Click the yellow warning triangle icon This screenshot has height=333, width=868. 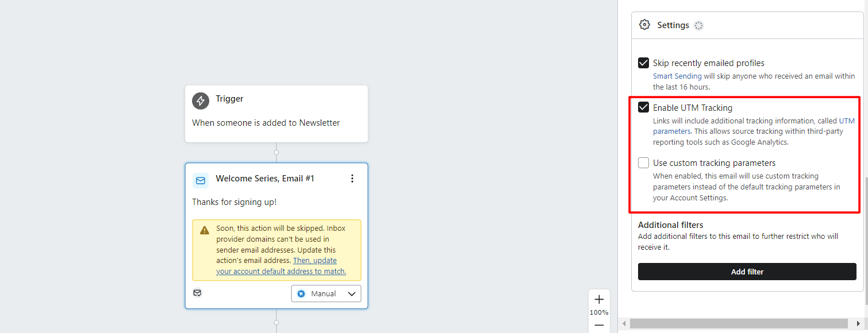click(x=205, y=230)
